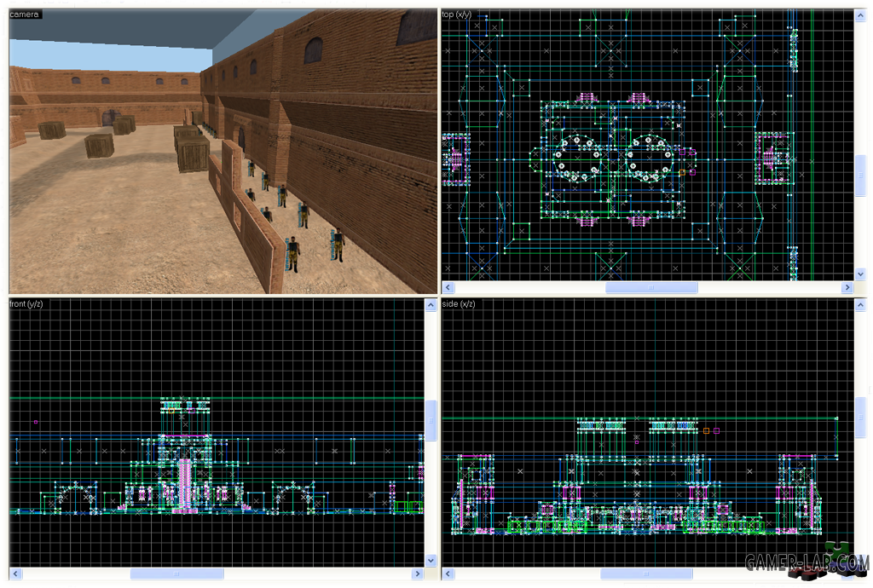Select the large wooden crate beside the low wall
Viewport: 873px width, 588px height.
click(194, 154)
